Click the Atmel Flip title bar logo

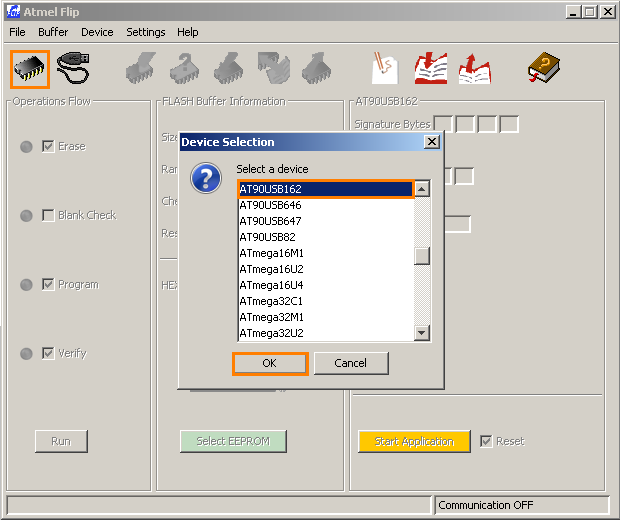click(x=13, y=12)
